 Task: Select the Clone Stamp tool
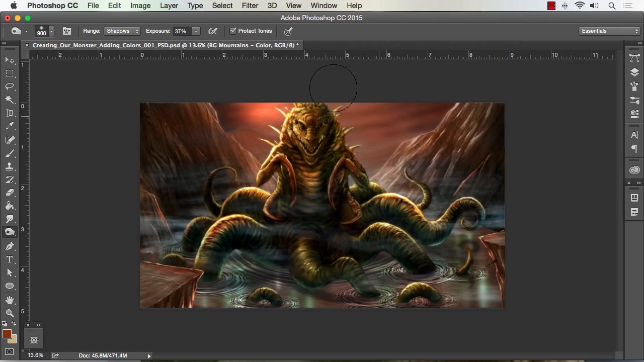pyautogui.click(x=10, y=166)
